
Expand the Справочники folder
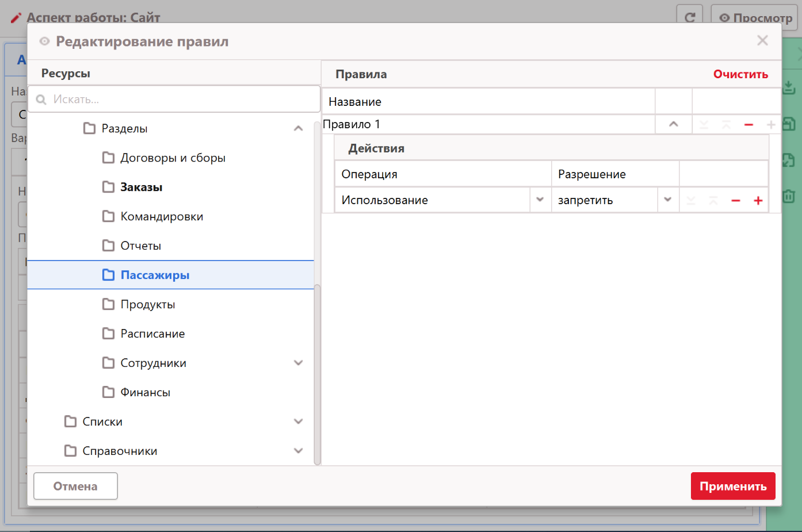298,451
